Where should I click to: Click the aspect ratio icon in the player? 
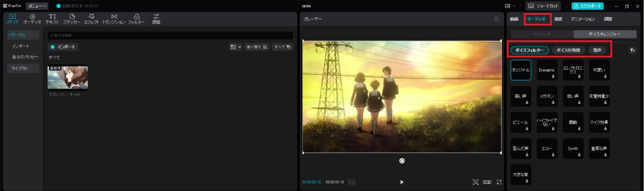(x=487, y=182)
